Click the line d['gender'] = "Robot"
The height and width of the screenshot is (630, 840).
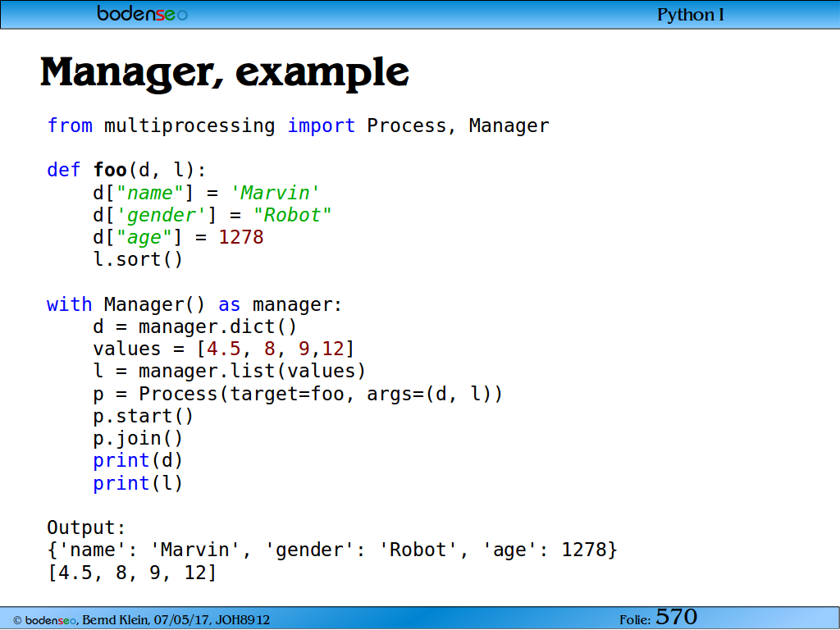pyautogui.click(x=212, y=216)
